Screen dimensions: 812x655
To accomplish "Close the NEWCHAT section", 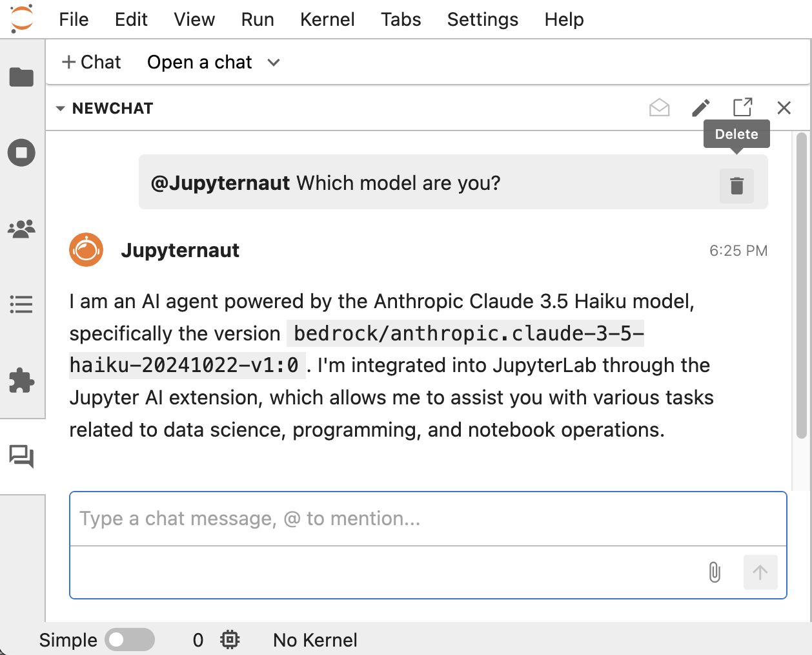I will pos(784,108).
